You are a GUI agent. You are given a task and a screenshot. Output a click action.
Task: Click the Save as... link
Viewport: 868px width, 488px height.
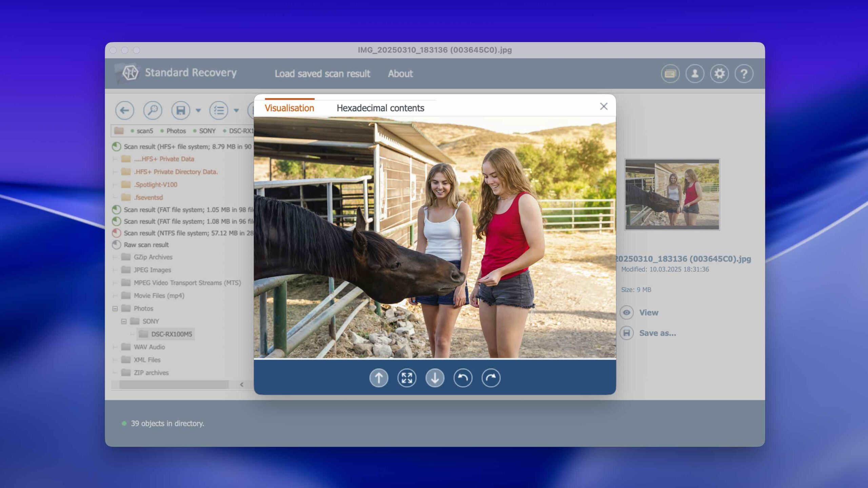[657, 333]
